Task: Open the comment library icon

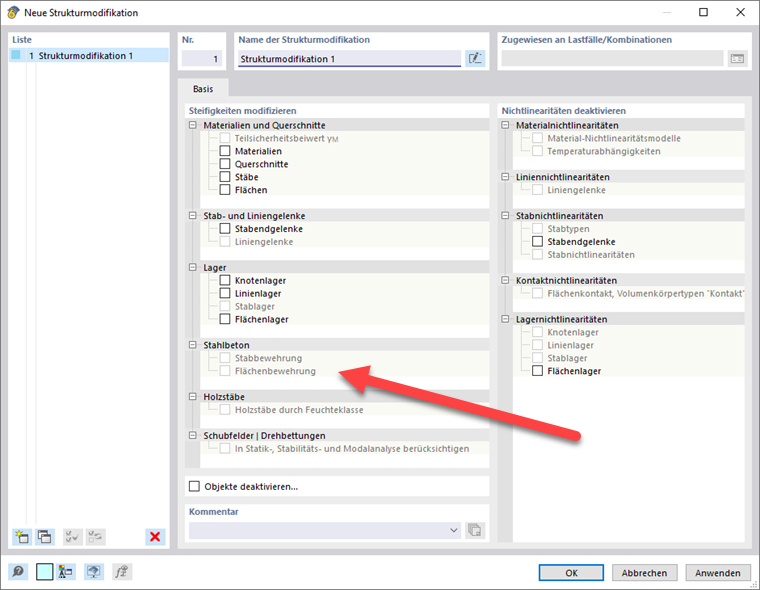Action: [475, 530]
